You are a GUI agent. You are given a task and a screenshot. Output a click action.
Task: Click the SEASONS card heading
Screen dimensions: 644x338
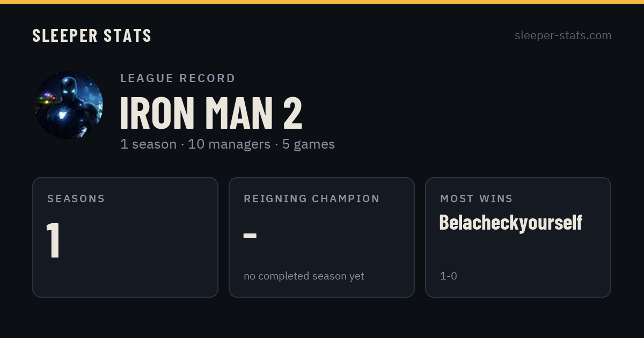(x=76, y=199)
